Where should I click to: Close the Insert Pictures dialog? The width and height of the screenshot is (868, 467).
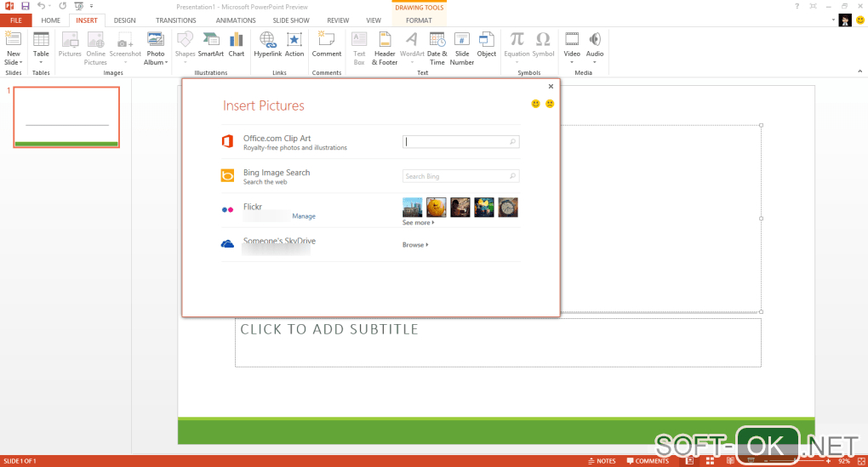point(551,86)
